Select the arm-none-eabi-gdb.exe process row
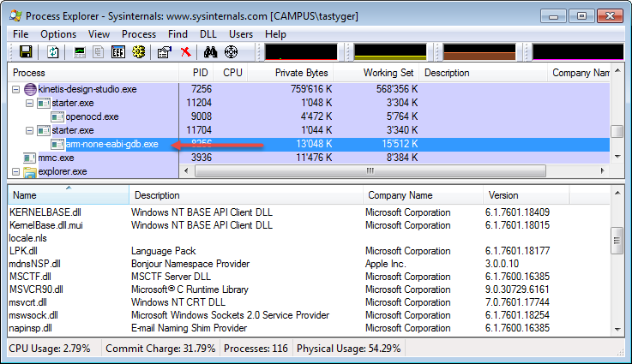 pos(309,144)
